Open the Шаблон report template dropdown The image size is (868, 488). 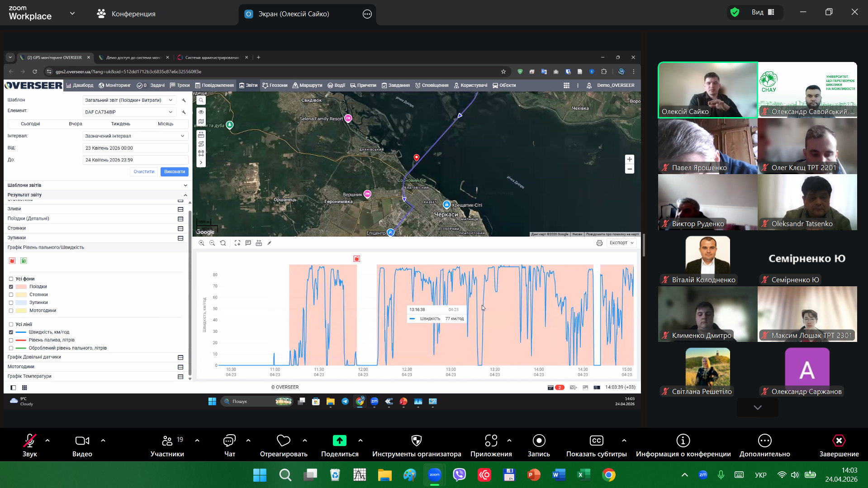point(128,100)
